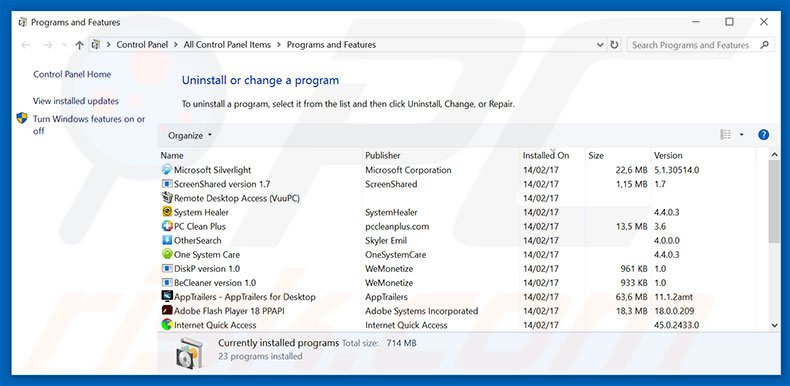This screenshot has width=790, height=386.
Task: Click the PC Clean Plus icon
Action: tap(167, 226)
